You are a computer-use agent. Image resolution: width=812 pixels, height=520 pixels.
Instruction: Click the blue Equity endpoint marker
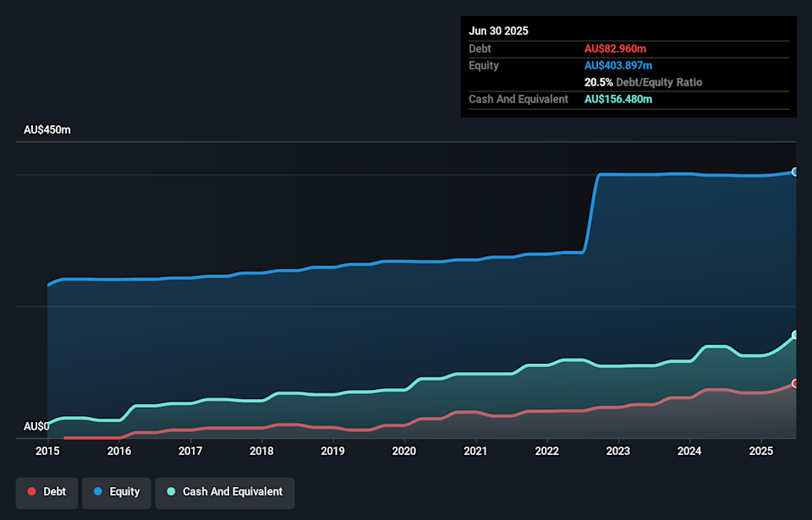[795, 172]
